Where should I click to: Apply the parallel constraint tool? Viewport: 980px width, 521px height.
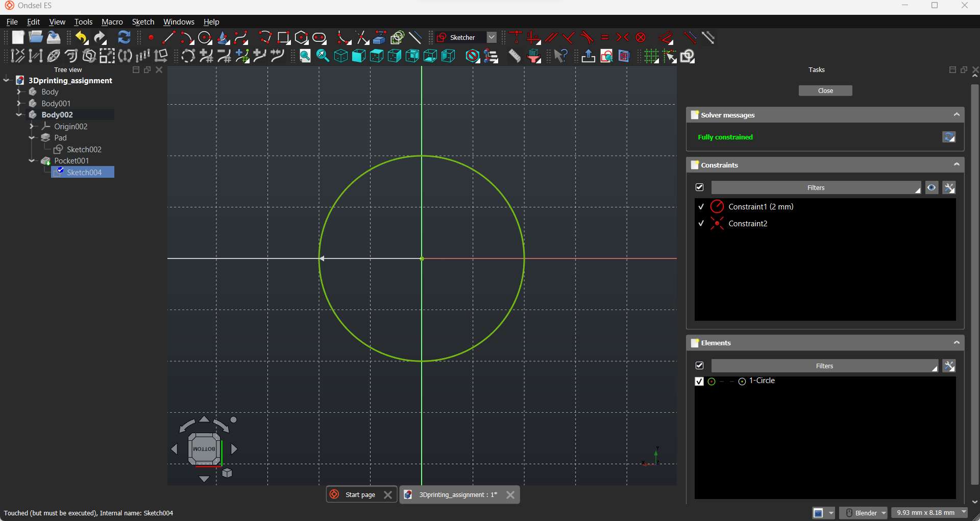pos(551,38)
